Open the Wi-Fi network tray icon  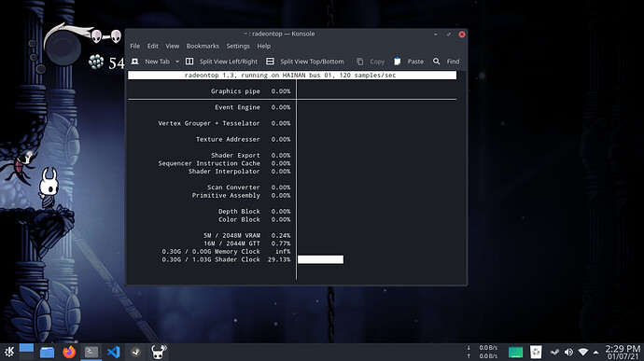click(582, 353)
